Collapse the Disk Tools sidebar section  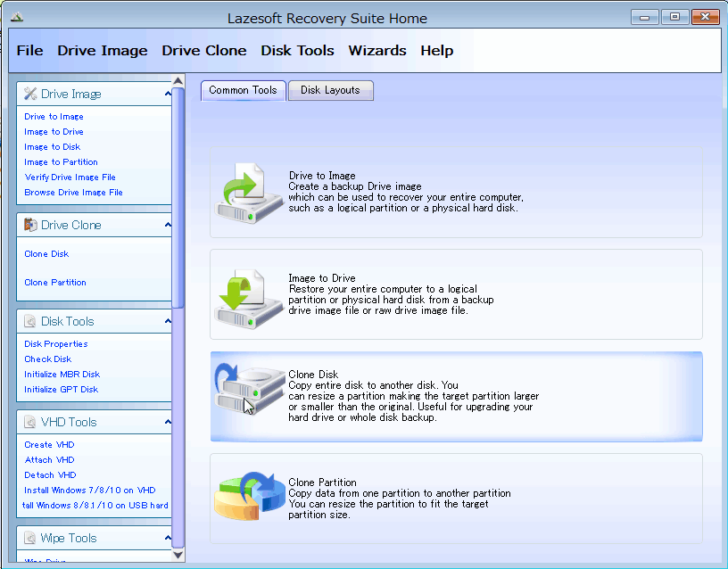coord(168,321)
